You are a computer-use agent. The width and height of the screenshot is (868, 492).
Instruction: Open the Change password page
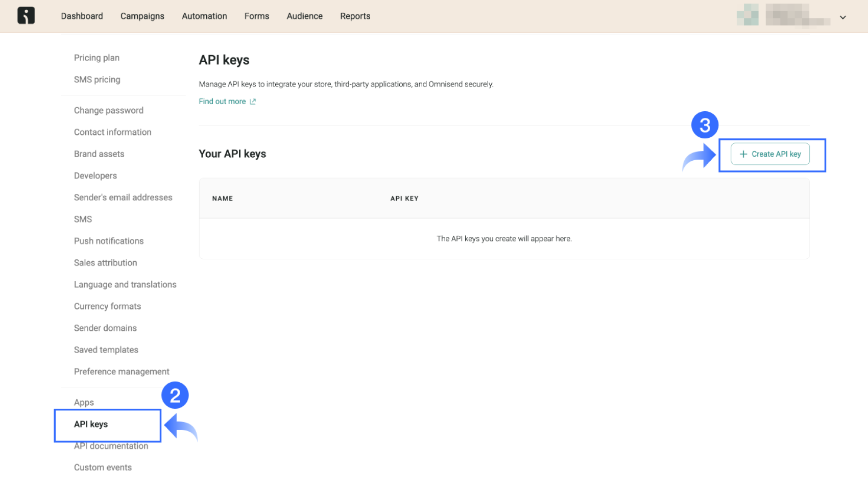108,110
